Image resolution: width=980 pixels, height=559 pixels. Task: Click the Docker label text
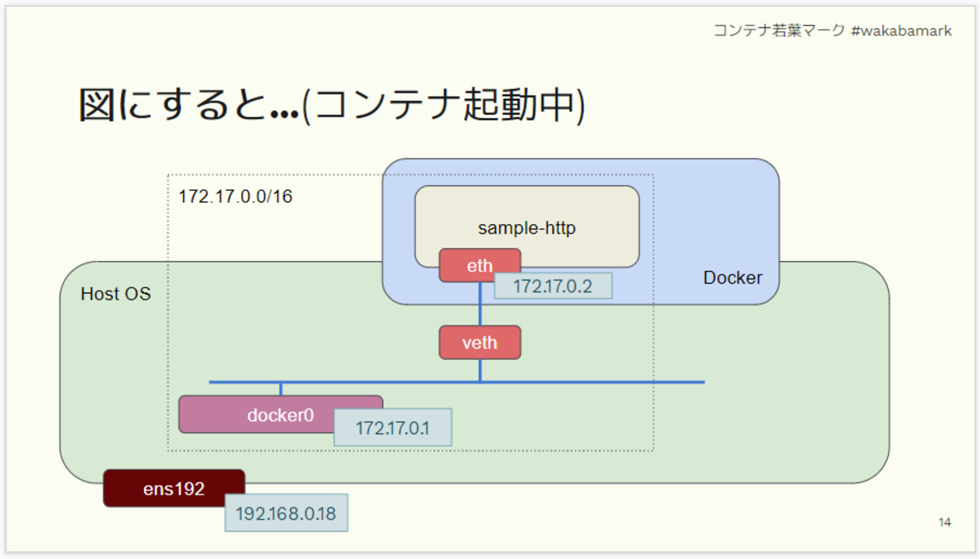tap(733, 278)
